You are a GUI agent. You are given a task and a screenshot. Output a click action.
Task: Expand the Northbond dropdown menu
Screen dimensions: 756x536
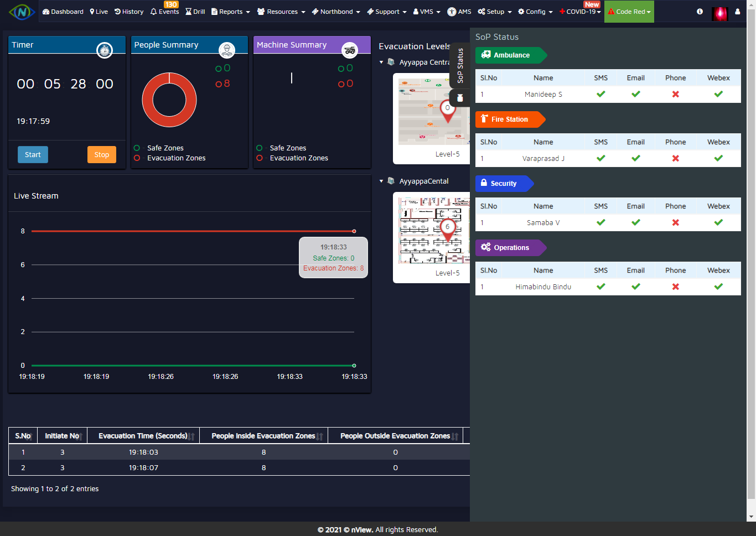(x=336, y=12)
